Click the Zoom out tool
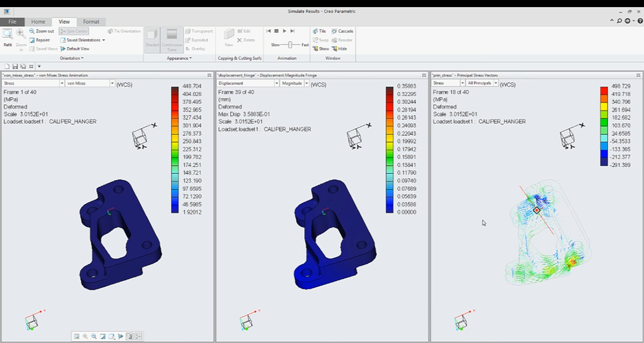This screenshot has width=644, height=343. pos(41,31)
